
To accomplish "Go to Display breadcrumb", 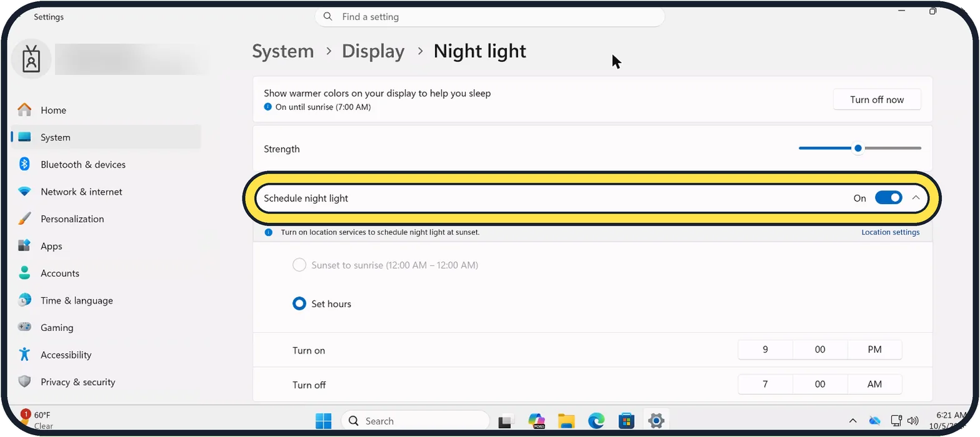I will pos(373,51).
